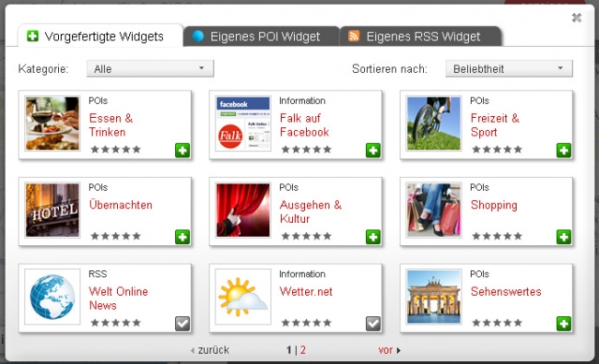Image resolution: width=599 pixels, height=364 pixels.
Task: Click the sun and cloud weather icon
Action: [243, 297]
